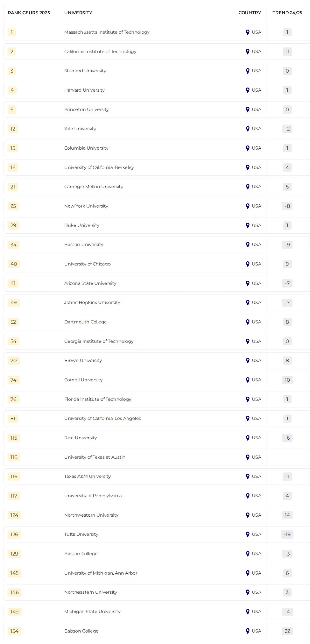Click the location pin for Cornell University
This screenshot has width=310, height=644.
coord(247,380)
